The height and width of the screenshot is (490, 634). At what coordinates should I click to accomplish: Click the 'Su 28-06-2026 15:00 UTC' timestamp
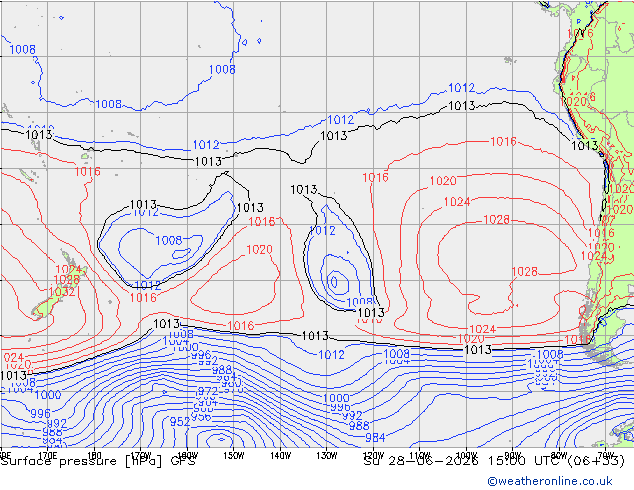462,461
